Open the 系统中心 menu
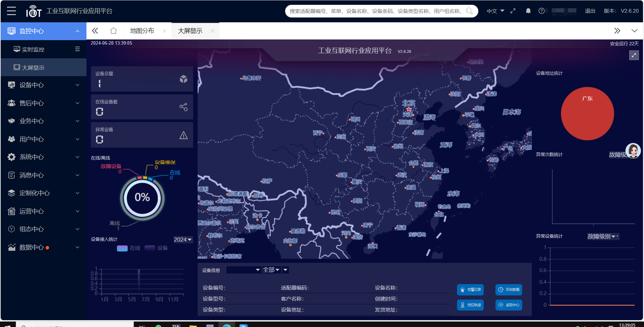Viewport: 644px width, 327px height. [x=44, y=157]
